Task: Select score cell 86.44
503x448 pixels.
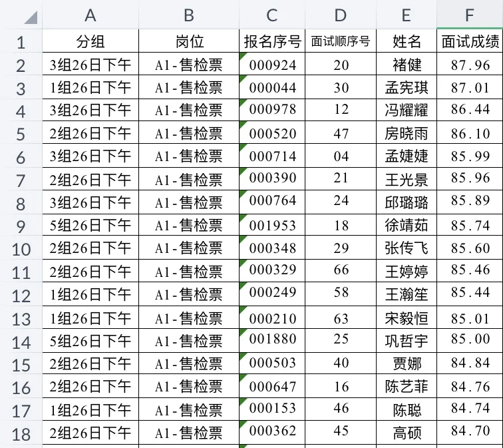Action: click(x=470, y=110)
